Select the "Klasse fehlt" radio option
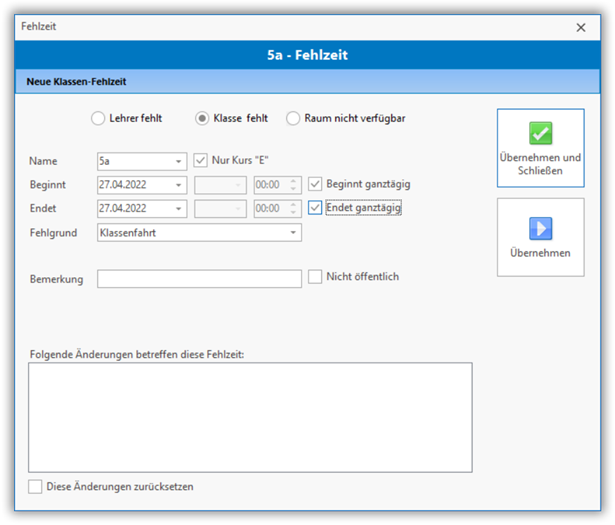 203,118
